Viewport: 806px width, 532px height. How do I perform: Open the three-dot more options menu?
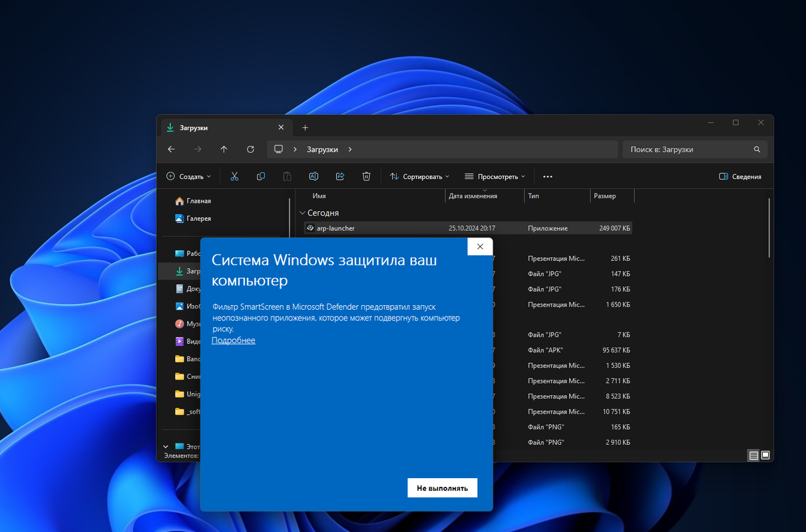point(548,176)
